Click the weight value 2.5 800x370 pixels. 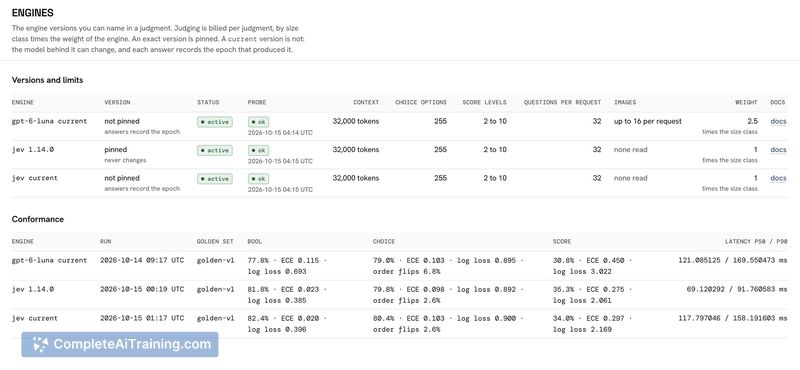point(753,121)
